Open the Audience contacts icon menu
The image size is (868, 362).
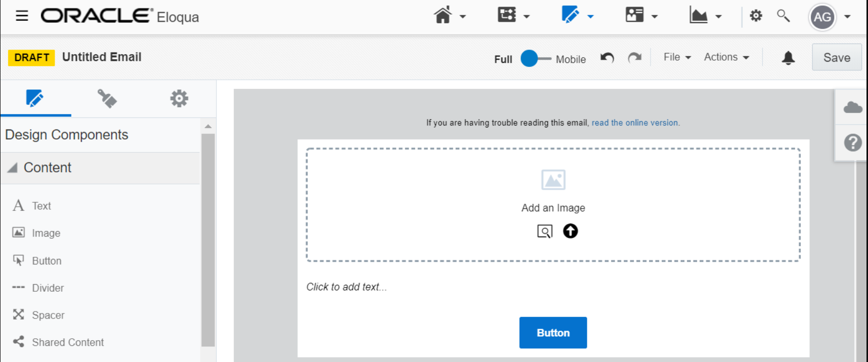634,15
